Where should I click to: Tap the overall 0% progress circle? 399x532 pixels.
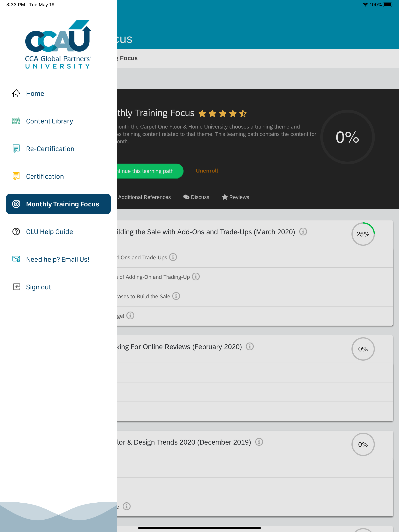tap(347, 137)
